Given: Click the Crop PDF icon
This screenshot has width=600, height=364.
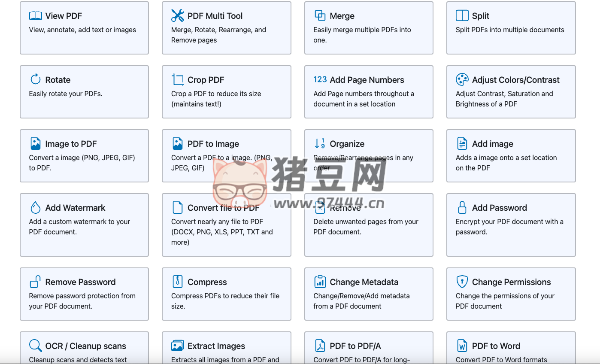Looking at the screenshot, I should click(177, 79).
